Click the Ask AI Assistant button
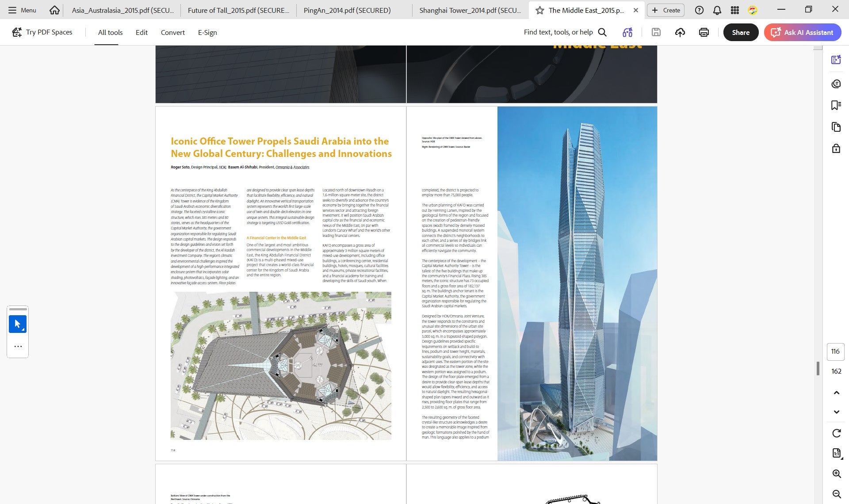This screenshot has height=504, width=849. tap(802, 32)
